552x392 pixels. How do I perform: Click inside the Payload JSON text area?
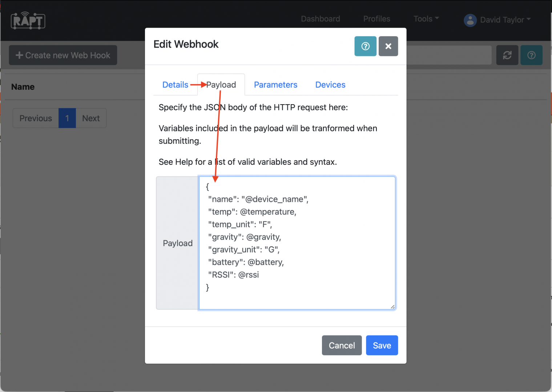297,243
